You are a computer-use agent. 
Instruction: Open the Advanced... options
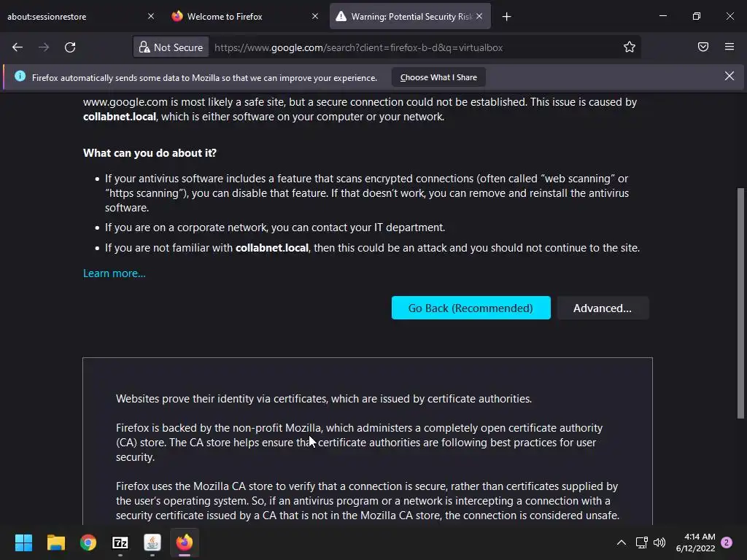pos(603,308)
